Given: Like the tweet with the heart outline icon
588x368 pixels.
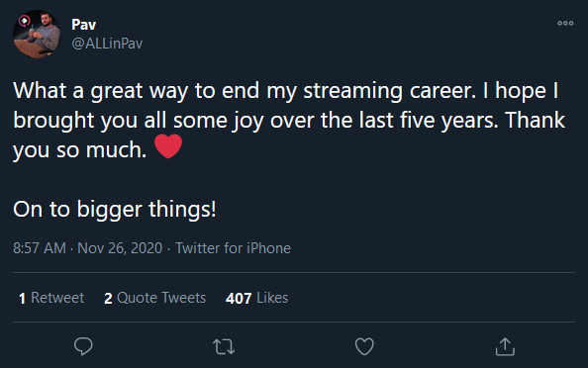Looking at the screenshot, I should tap(364, 346).
